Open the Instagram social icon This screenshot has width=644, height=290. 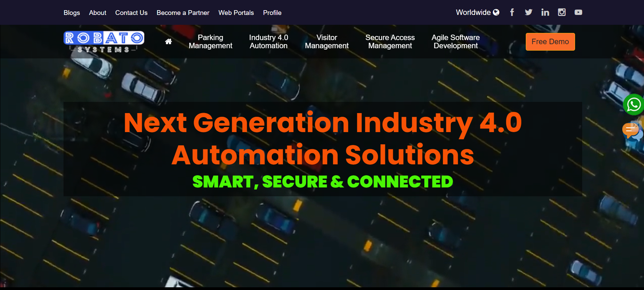pyautogui.click(x=562, y=13)
